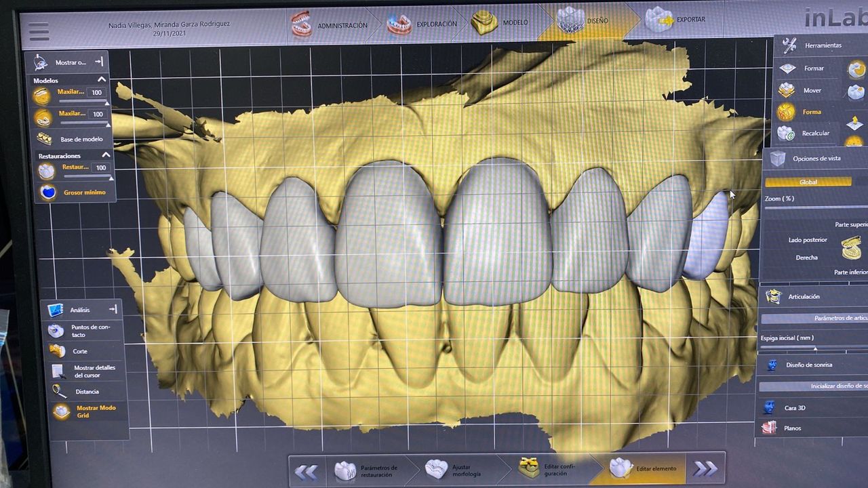Image resolution: width=868 pixels, height=488 pixels.
Task: Click the Recalcular tool icon
Action: 786,134
